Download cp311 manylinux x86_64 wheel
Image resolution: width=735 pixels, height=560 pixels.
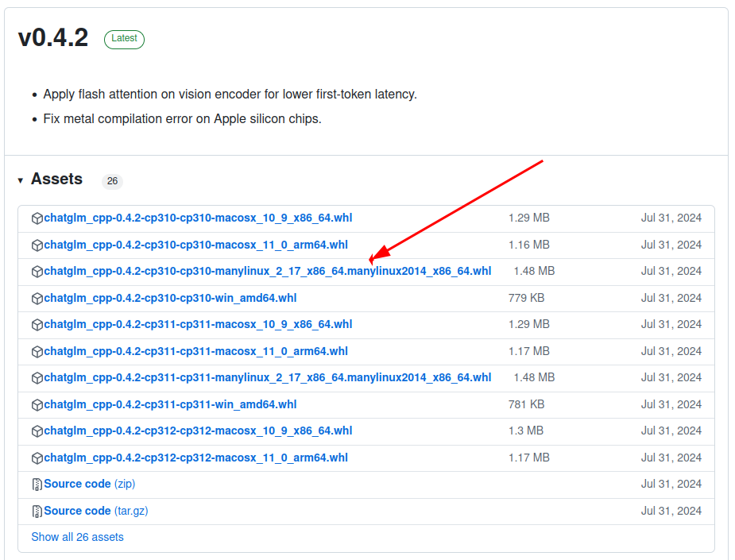pyautogui.click(x=268, y=378)
